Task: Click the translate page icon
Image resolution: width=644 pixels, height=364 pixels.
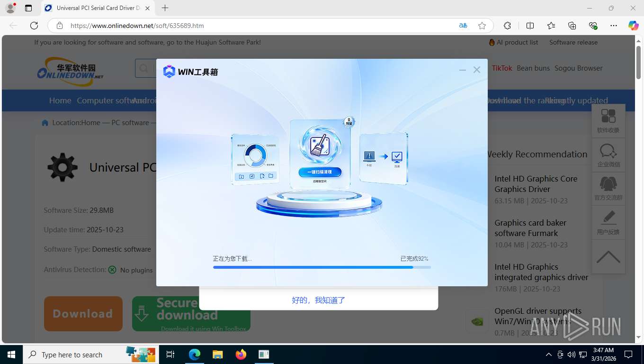Action: click(463, 26)
